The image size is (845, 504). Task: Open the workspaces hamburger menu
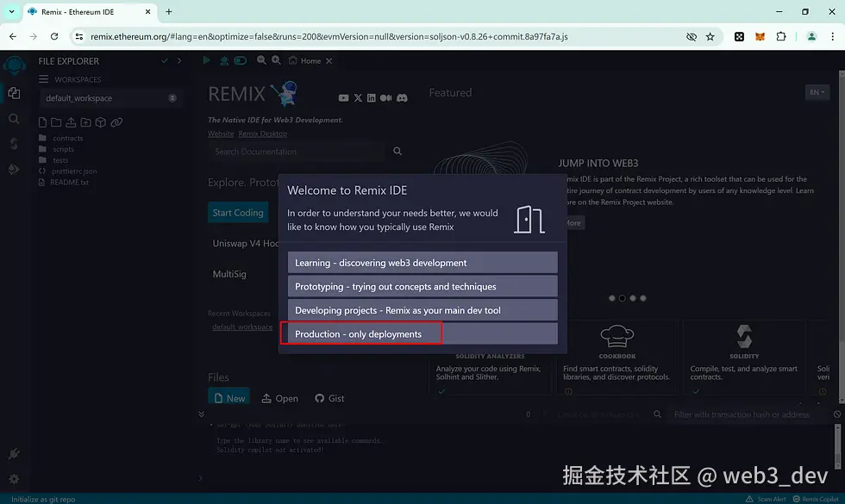[44, 79]
